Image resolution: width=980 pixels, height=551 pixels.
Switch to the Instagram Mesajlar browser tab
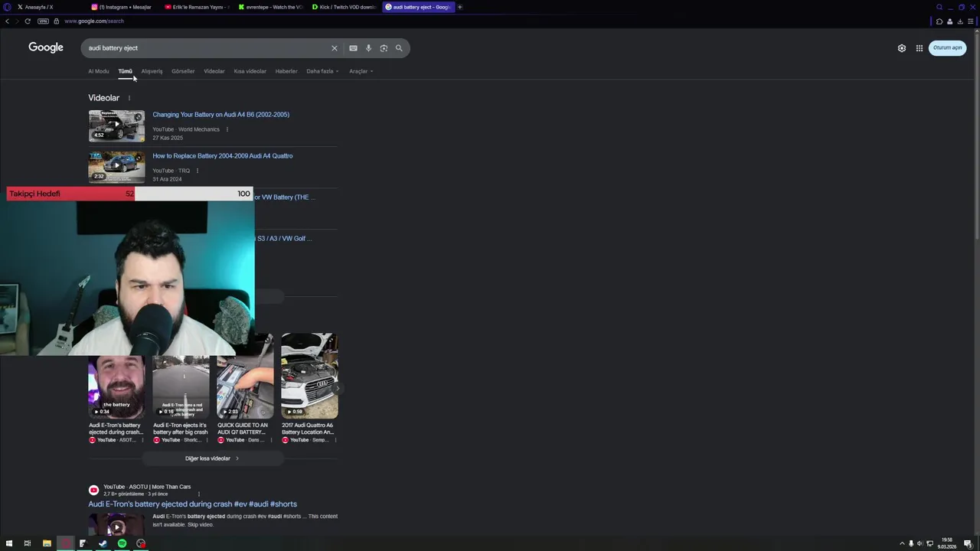[122, 7]
